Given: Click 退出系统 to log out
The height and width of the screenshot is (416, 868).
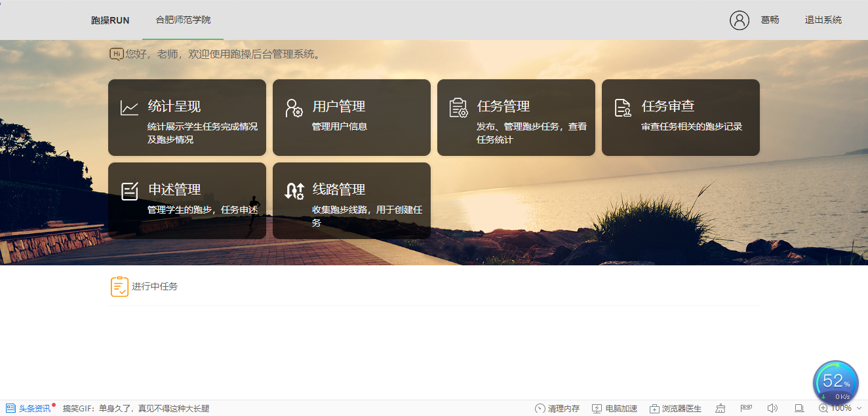Looking at the screenshot, I should click(823, 20).
